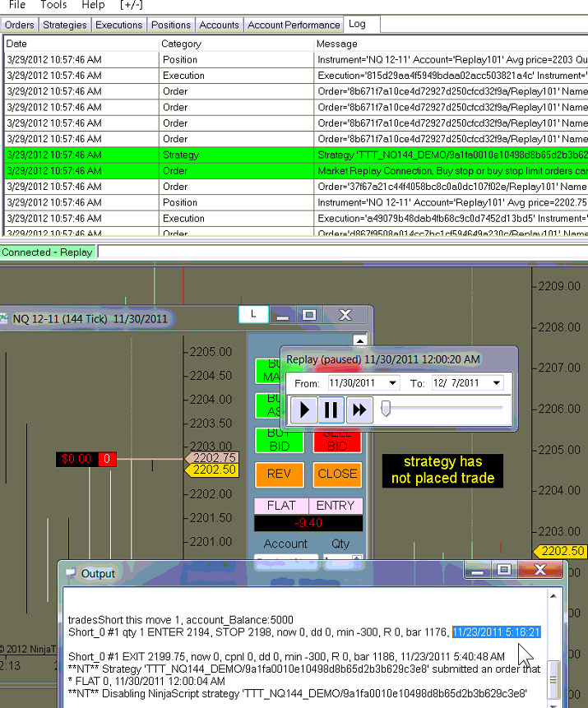Switch to the Accounts tab
This screenshot has height=708, width=588.
pos(219,25)
